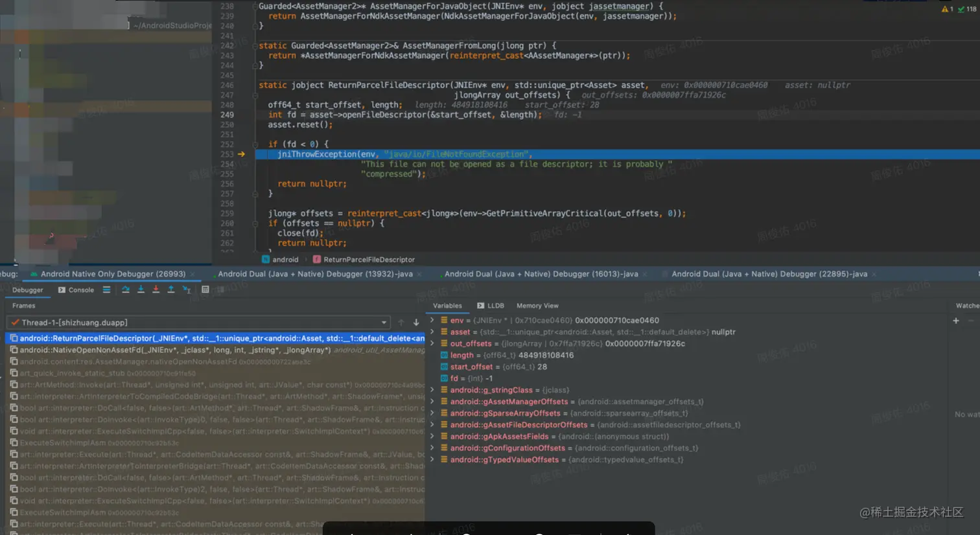The height and width of the screenshot is (535, 980).
Task: Close the Debugger (16013)-java tab
Action: [x=645, y=275]
